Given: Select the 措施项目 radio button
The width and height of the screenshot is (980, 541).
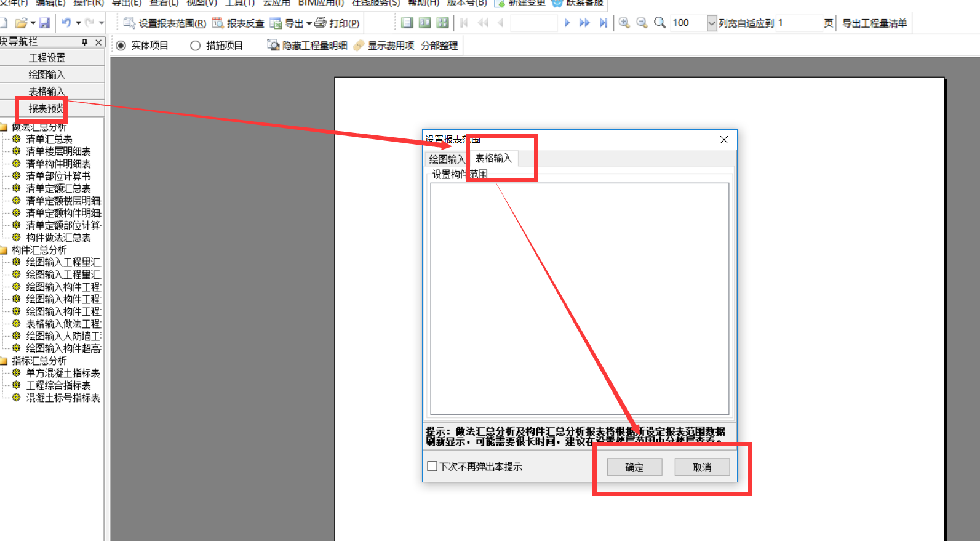Looking at the screenshot, I should click(195, 46).
